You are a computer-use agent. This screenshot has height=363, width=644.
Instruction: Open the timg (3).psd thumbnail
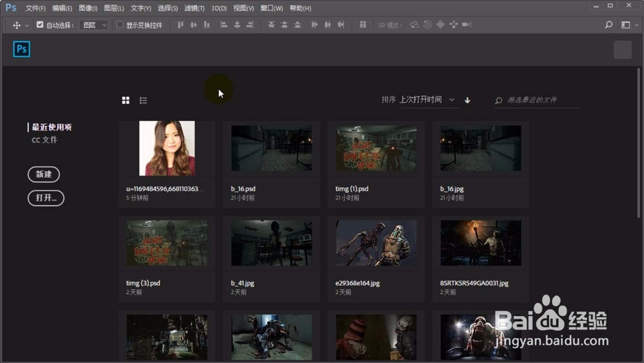pos(167,243)
